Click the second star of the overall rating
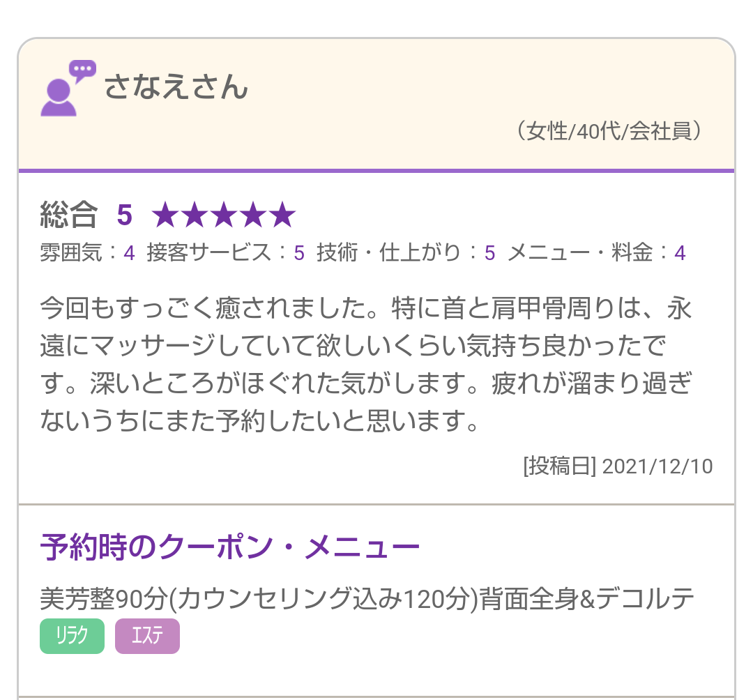The height and width of the screenshot is (700, 753). click(x=195, y=215)
